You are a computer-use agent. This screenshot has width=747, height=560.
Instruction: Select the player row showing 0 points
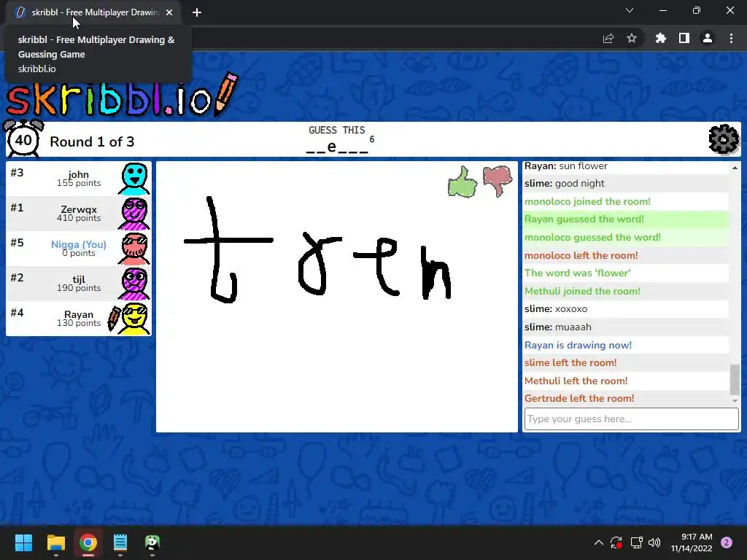[x=79, y=249]
